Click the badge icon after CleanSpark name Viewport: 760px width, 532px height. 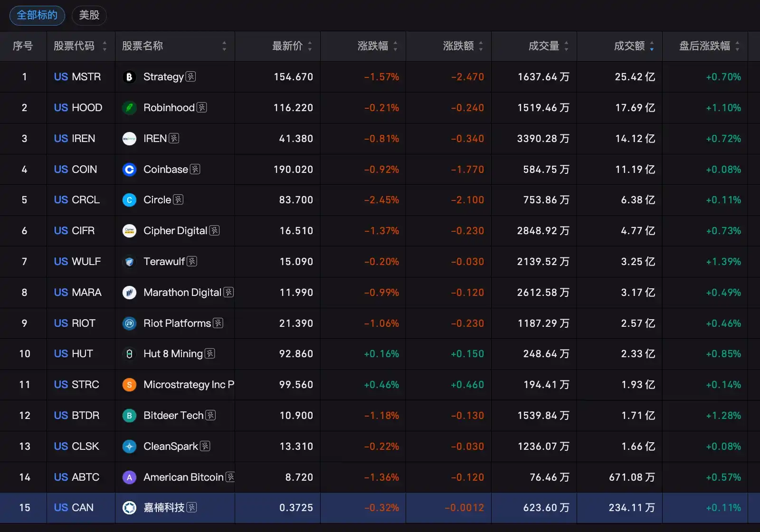[205, 446]
